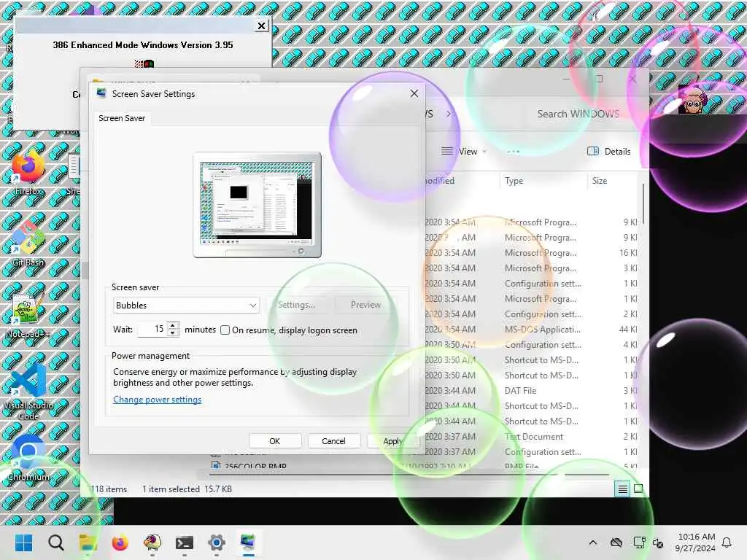Click avatar image at top right

(692, 99)
